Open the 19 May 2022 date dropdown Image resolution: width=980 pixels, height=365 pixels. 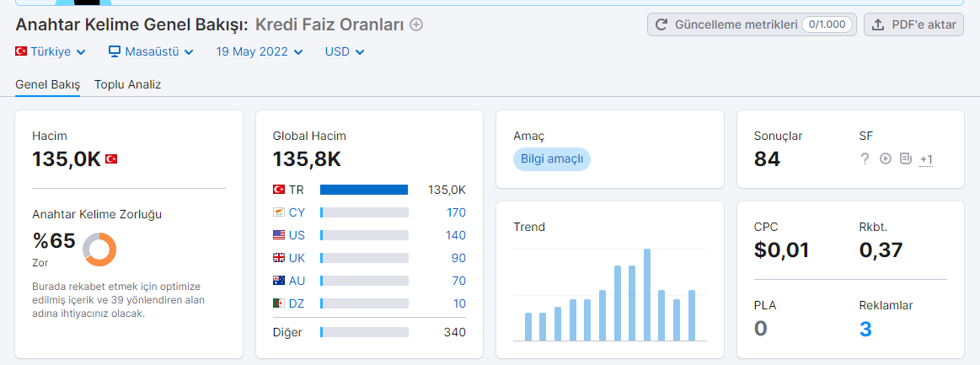tap(260, 52)
